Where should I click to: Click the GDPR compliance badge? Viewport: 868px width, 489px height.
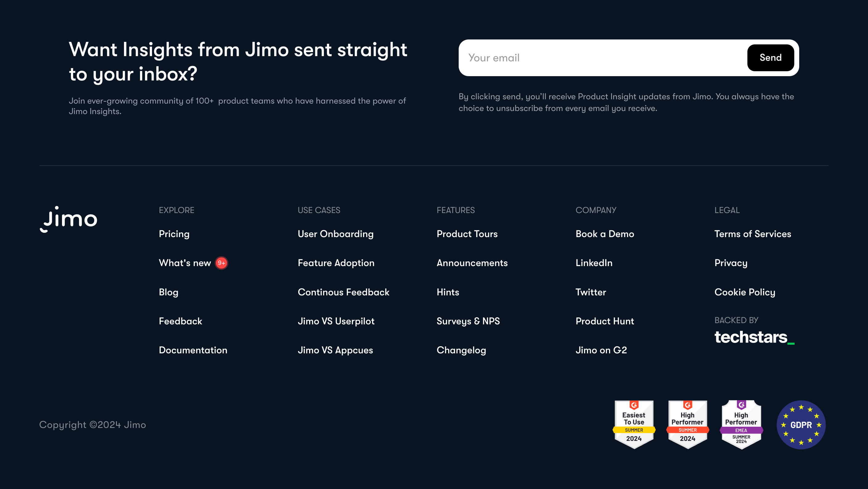point(801,425)
